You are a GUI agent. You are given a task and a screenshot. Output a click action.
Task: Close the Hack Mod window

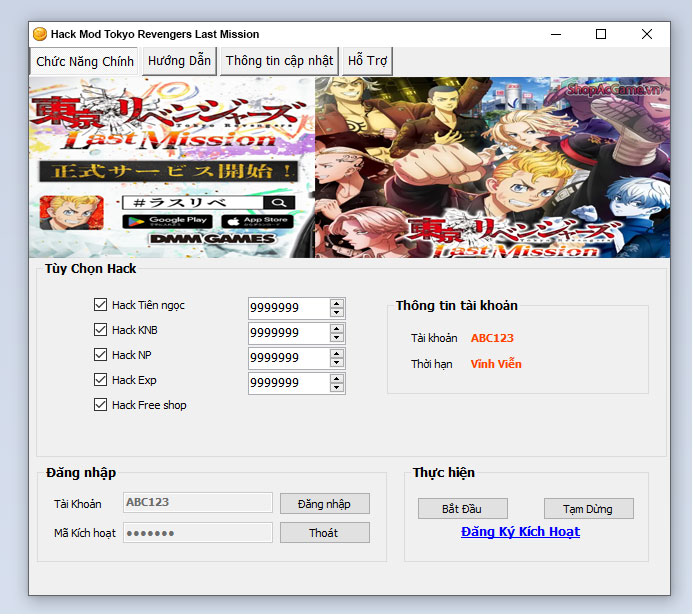tap(647, 34)
